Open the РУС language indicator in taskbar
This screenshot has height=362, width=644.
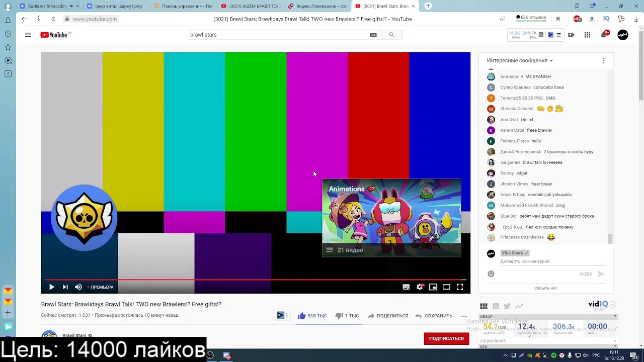click(596, 355)
